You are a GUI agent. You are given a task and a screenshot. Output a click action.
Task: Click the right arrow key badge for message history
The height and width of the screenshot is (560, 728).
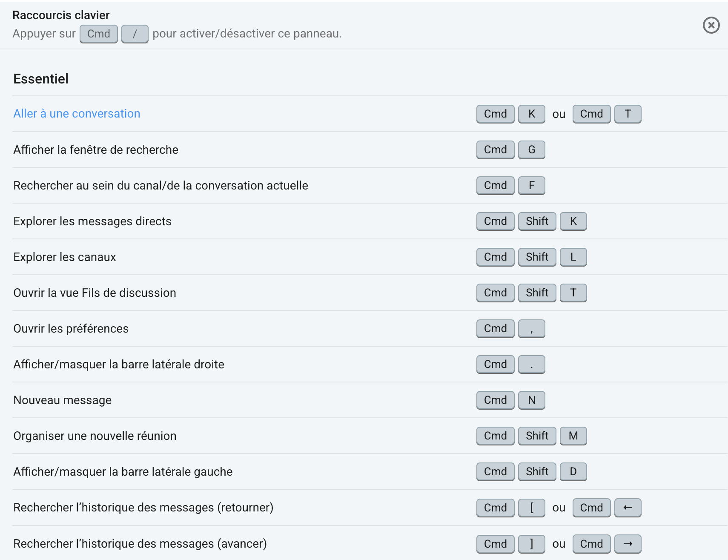[x=628, y=543]
